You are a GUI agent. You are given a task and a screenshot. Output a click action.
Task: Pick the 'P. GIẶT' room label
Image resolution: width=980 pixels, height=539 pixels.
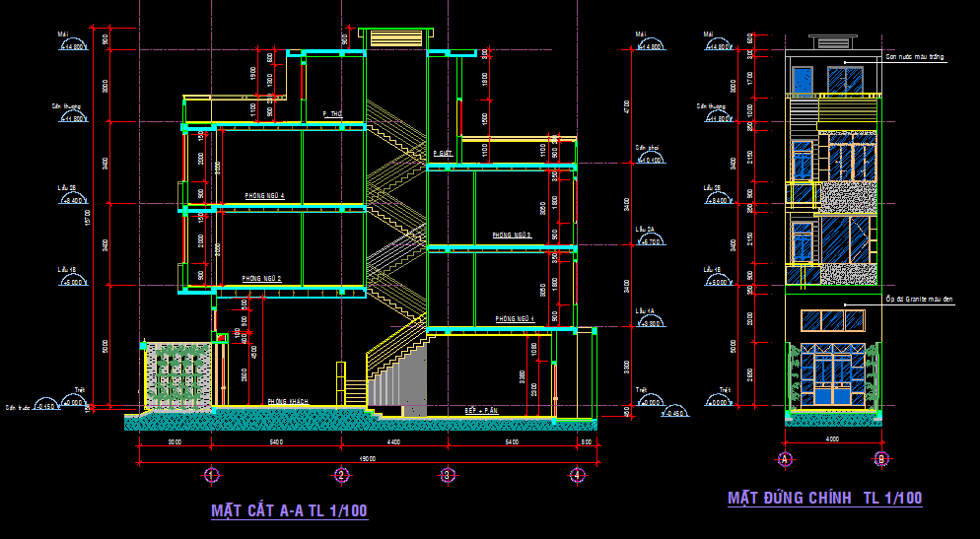click(443, 153)
